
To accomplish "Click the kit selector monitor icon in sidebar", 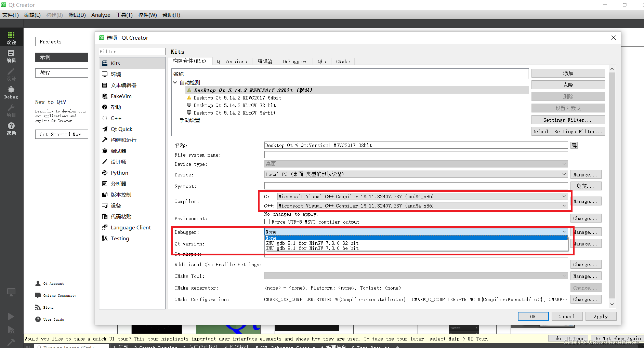I will (x=11, y=292).
